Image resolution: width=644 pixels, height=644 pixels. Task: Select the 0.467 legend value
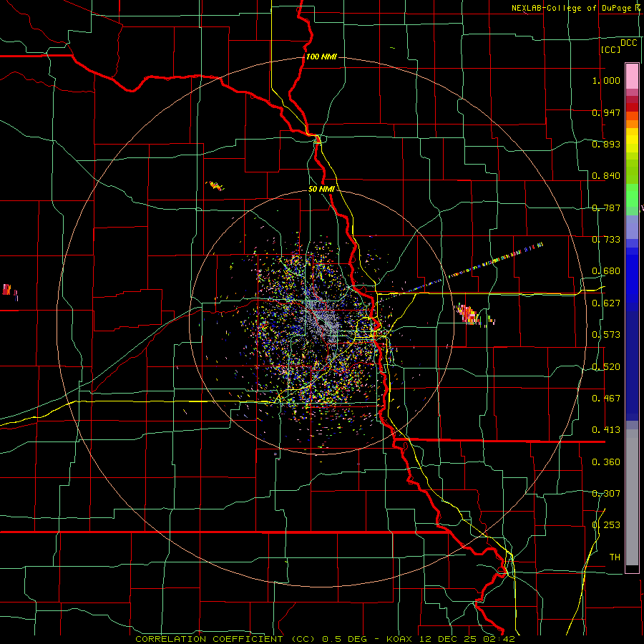[x=606, y=399]
